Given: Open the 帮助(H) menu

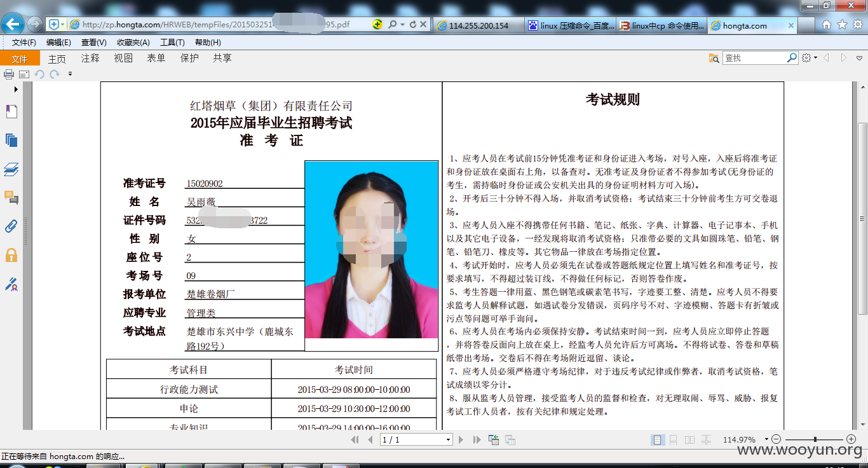Looking at the screenshot, I should 208,43.
